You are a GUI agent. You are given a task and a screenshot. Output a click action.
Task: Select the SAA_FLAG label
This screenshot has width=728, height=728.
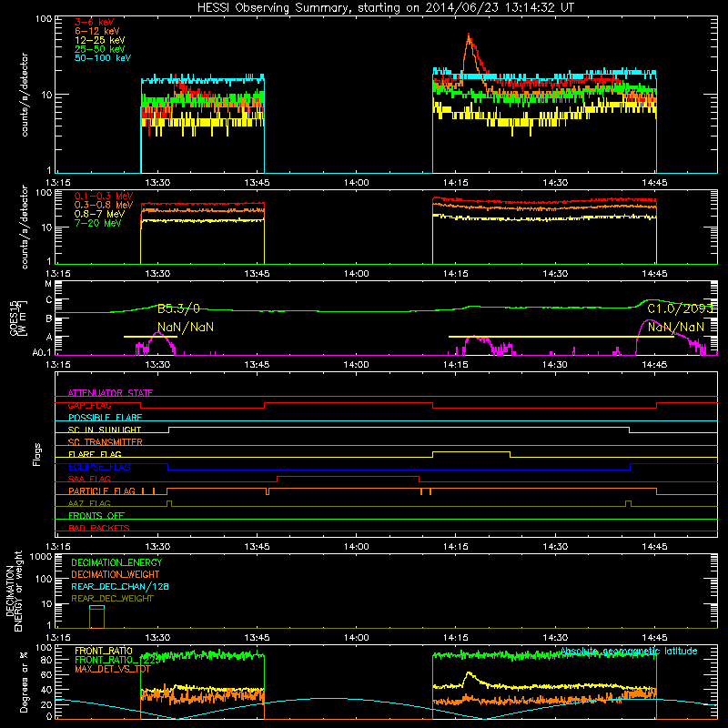pos(89,479)
